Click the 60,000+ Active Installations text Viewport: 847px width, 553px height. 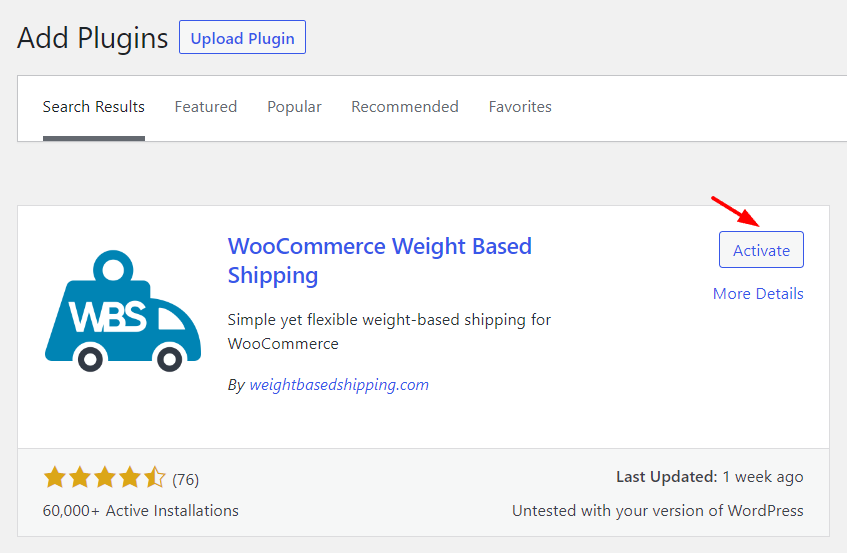click(140, 511)
